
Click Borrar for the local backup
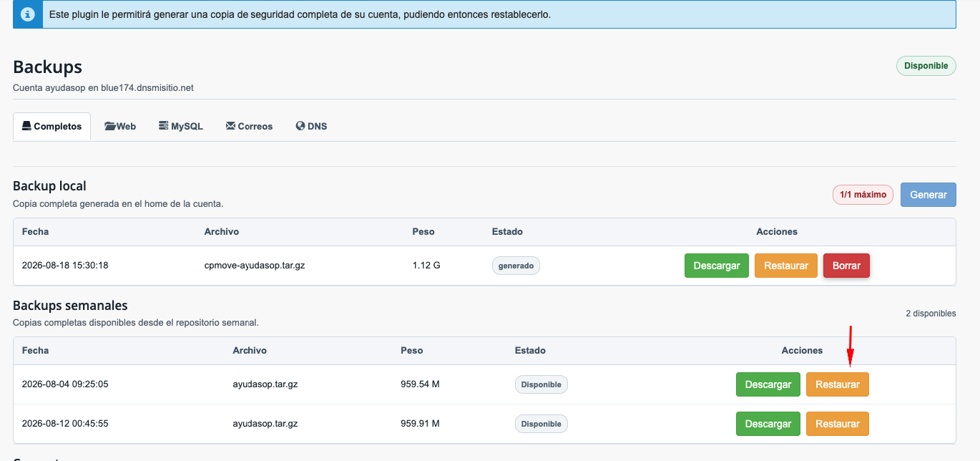tap(847, 266)
